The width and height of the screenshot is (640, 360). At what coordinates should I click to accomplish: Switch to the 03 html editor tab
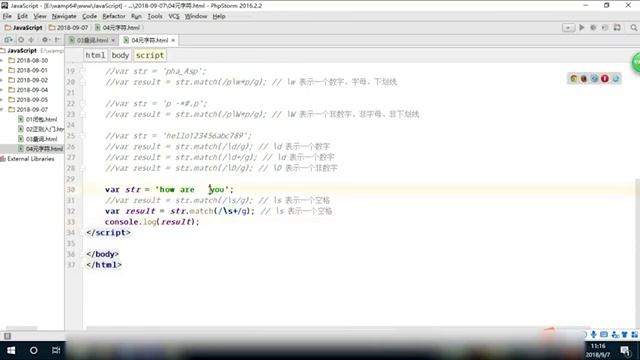[92, 40]
